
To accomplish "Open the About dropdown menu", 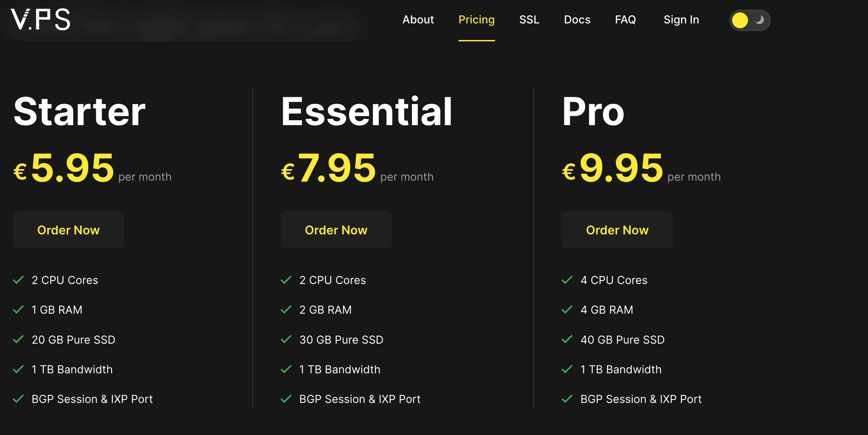I will click(418, 20).
